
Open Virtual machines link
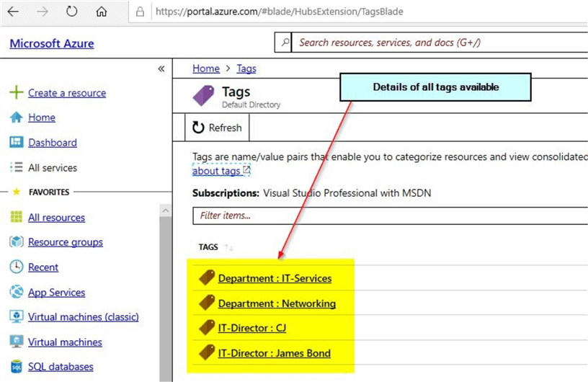point(65,342)
